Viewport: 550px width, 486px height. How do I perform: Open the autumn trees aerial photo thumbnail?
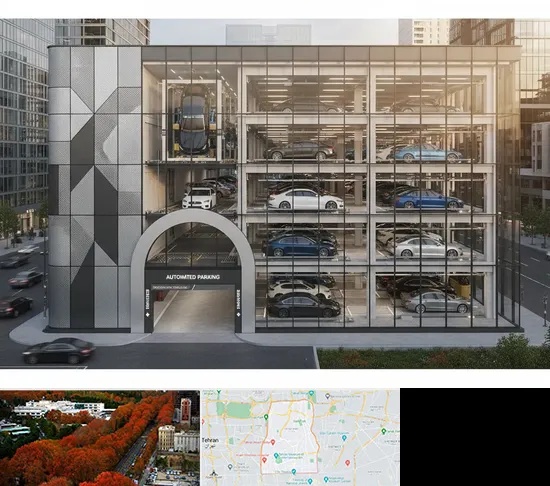click(x=100, y=438)
